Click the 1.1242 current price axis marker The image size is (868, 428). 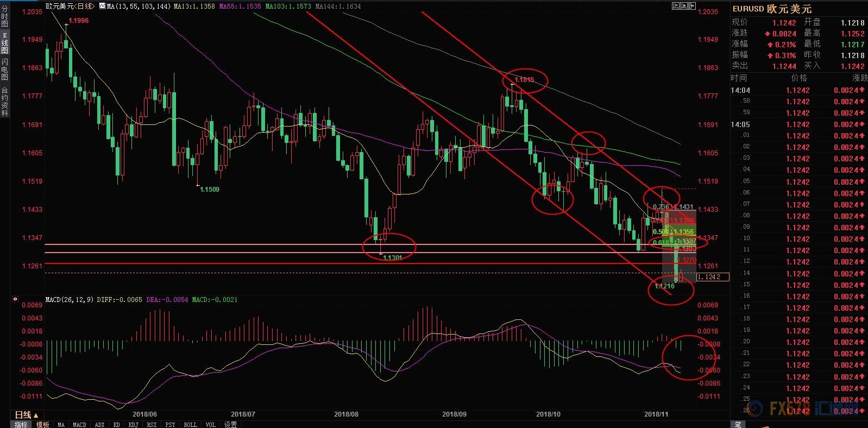[713, 277]
